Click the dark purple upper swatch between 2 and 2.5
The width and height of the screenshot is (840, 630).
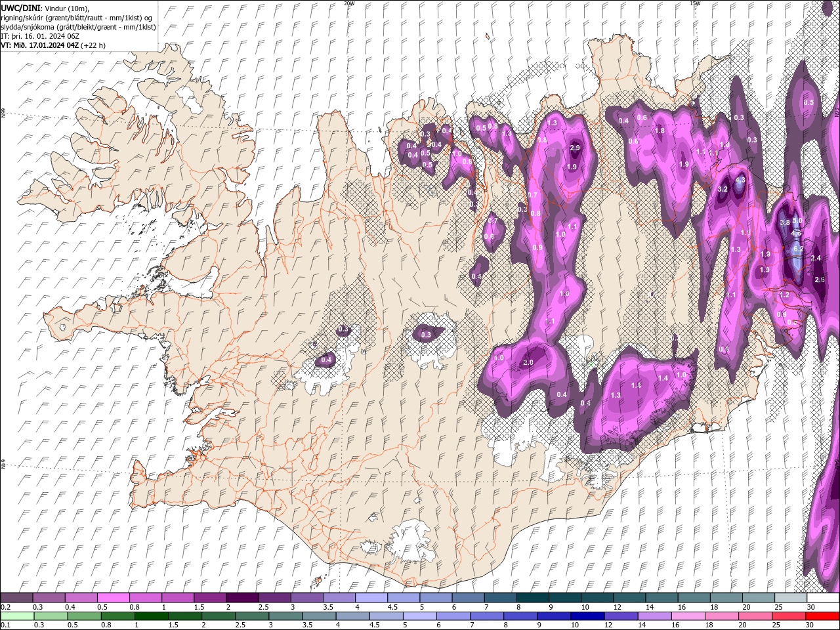[x=241, y=598]
